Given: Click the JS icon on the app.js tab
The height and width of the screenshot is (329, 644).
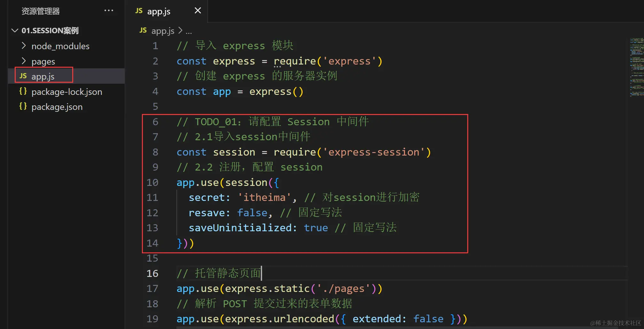Looking at the screenshot, I should [x=139, y=11].
